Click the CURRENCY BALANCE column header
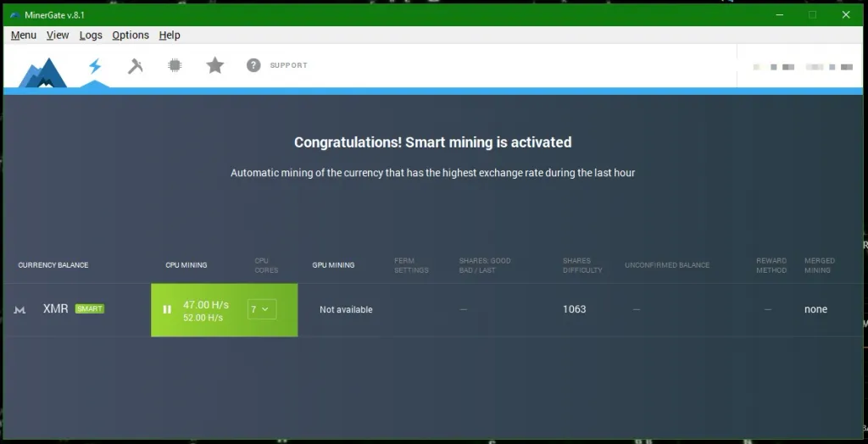Image resolution: width=868 pixels, height=444 pixels. point(53,265)
